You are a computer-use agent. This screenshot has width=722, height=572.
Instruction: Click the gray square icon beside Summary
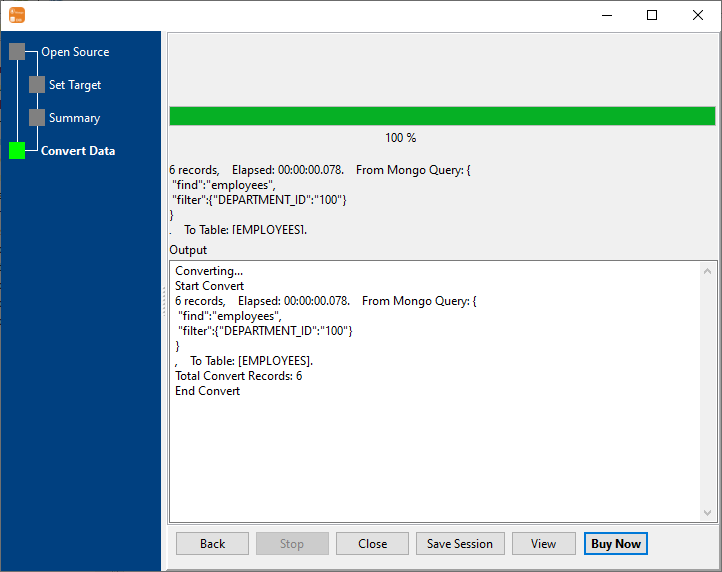(x=37, y=118)
